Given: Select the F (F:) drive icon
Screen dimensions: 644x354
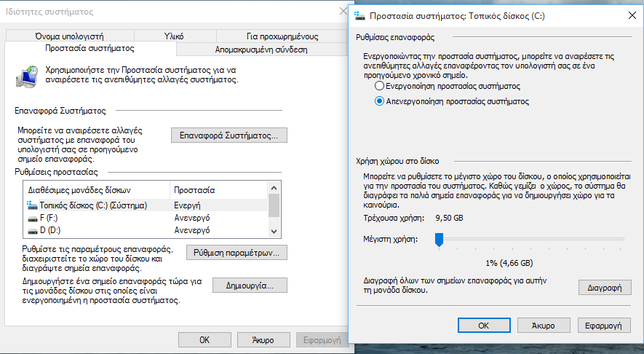Looking at the screenshot, I should pos(32,218).
